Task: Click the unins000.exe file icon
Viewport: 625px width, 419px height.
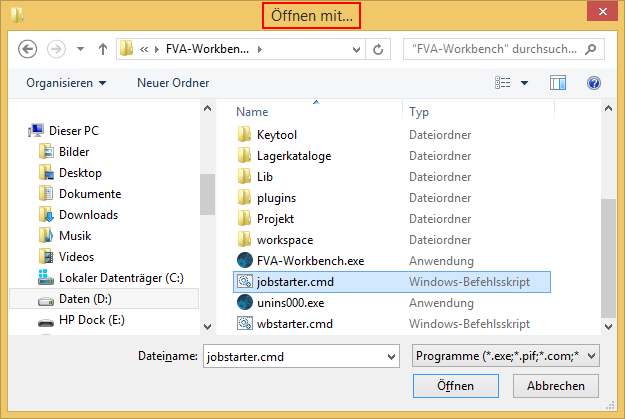Action: (245, 302)
